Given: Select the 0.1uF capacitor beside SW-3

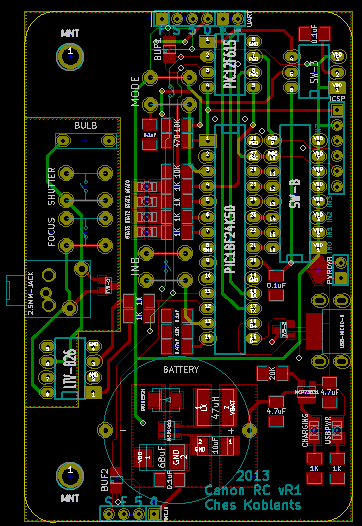Looking at the screenshot, I should [x=315, y=35].
